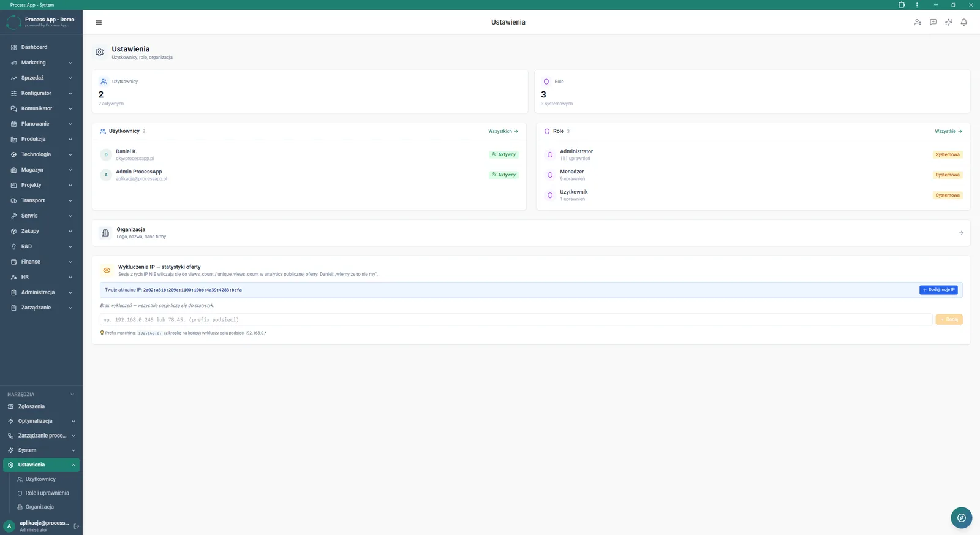Click the current IP address text
Viewport: 980px width, 535px height.
(x=192, y=290)
